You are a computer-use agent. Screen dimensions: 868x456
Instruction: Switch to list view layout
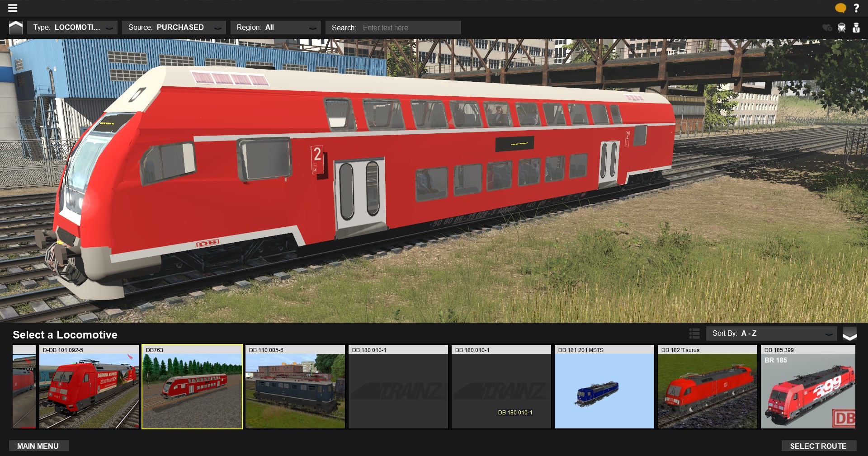coord(694,334)
